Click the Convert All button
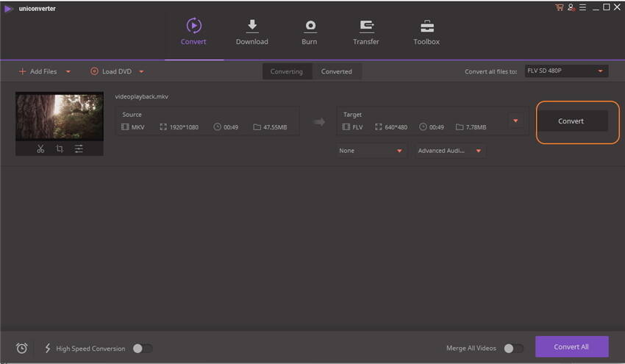This screenshot has height=364, width=625. click(x=571, y=347)
